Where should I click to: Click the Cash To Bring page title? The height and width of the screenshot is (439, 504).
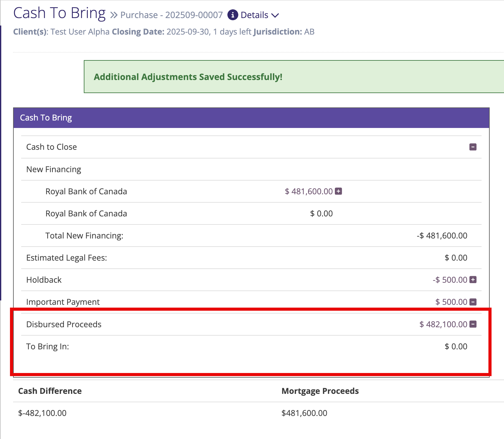[59, 13]
